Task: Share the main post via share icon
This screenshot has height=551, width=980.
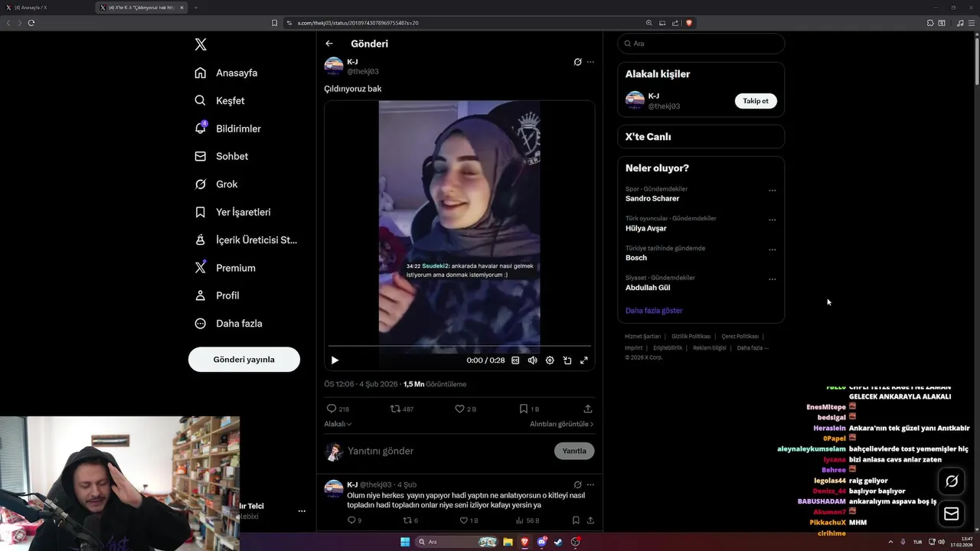Action: 588,409
